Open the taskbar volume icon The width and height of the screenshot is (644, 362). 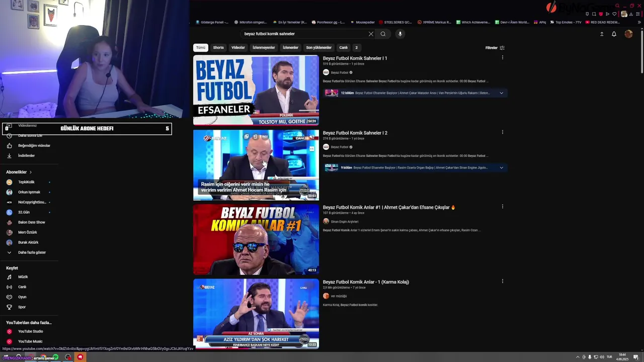click(602, 357)
